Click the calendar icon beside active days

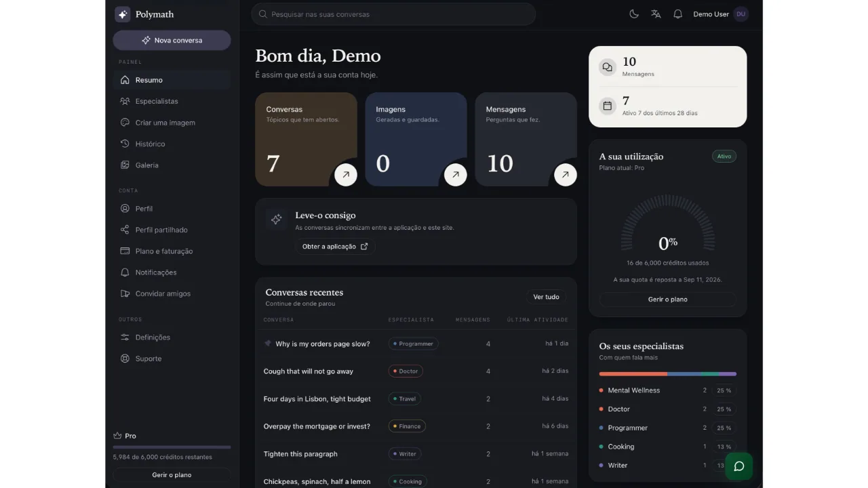coord(608,106)
